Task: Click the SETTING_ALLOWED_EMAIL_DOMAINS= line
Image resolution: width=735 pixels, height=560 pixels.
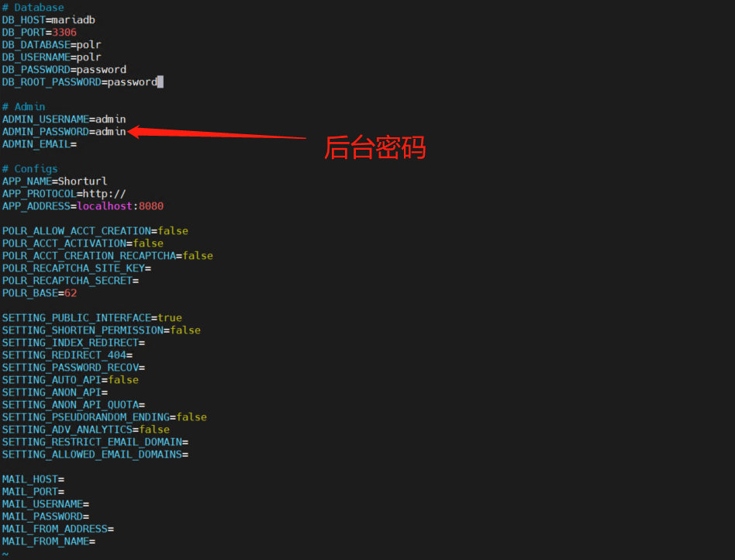Action: pos(95,455)
